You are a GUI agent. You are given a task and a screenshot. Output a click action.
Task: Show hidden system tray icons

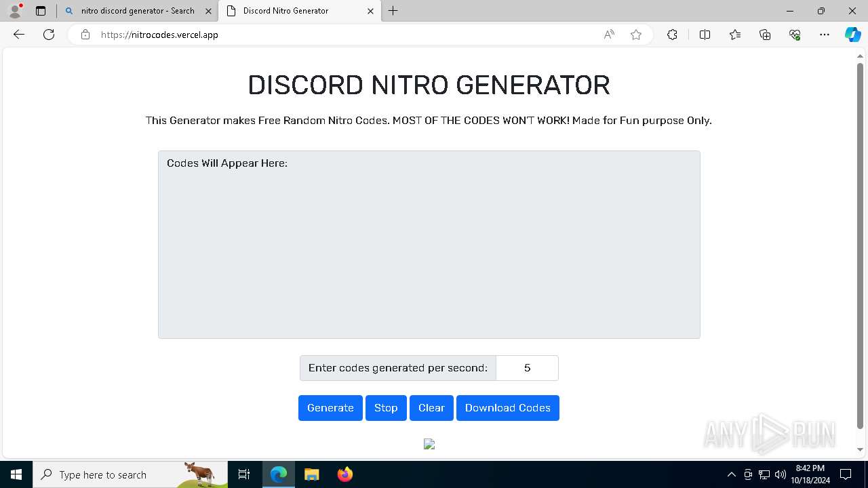[731, 474]
